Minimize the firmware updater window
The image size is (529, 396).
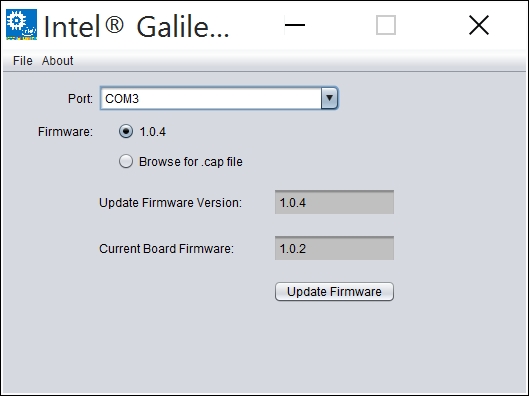tap(295, 25)
